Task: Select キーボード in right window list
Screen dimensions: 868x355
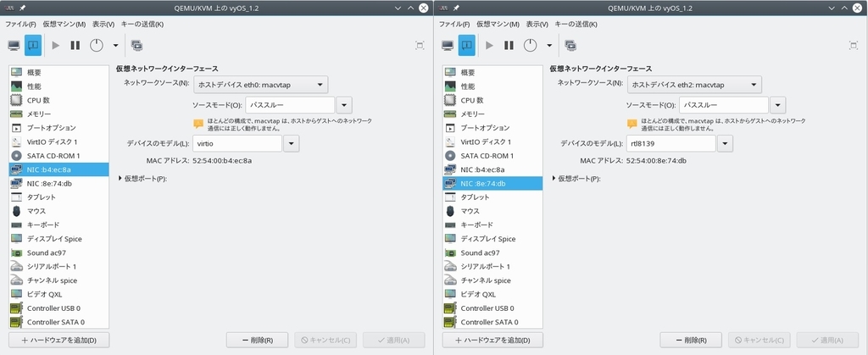Action: pyautogui.click(x=492, y=225)
